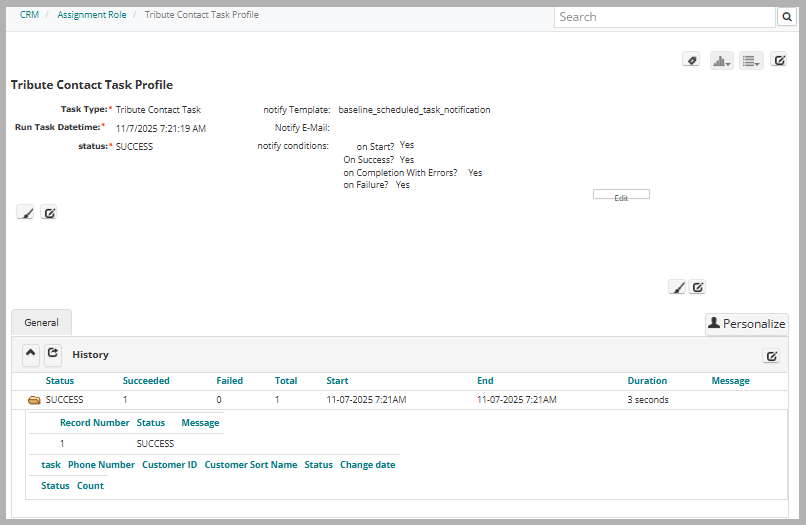Sort by Start column header
806x525 pixels.
[337, 381]
